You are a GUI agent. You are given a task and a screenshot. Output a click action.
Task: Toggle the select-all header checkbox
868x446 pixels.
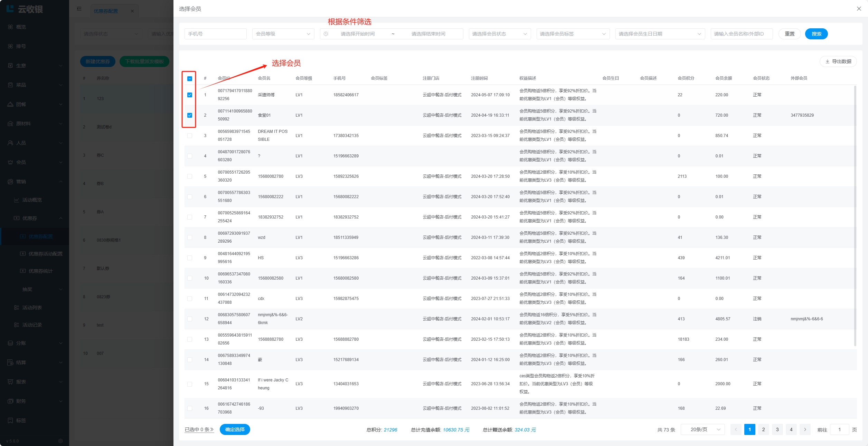(190, 79)
